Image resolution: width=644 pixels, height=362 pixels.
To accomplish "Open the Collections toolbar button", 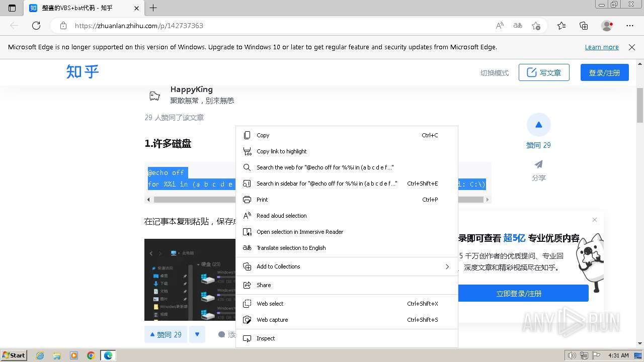I will tap(584, 26).
